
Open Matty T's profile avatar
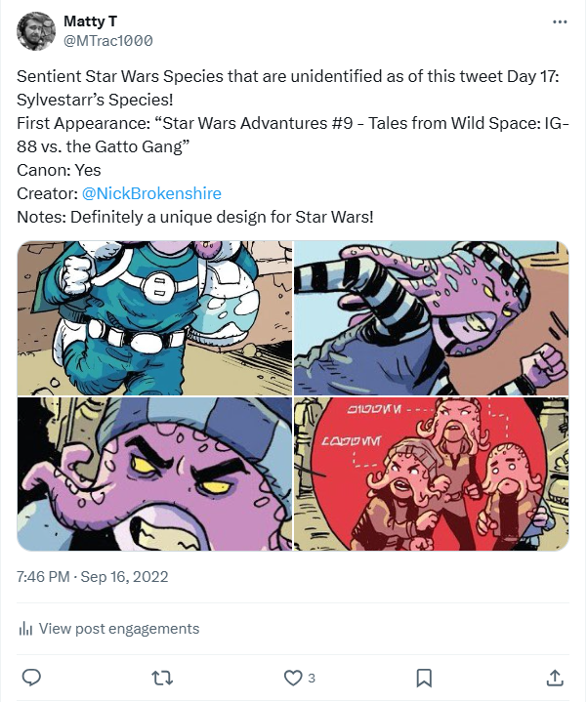pyautogui.click(x=36, y=31)
